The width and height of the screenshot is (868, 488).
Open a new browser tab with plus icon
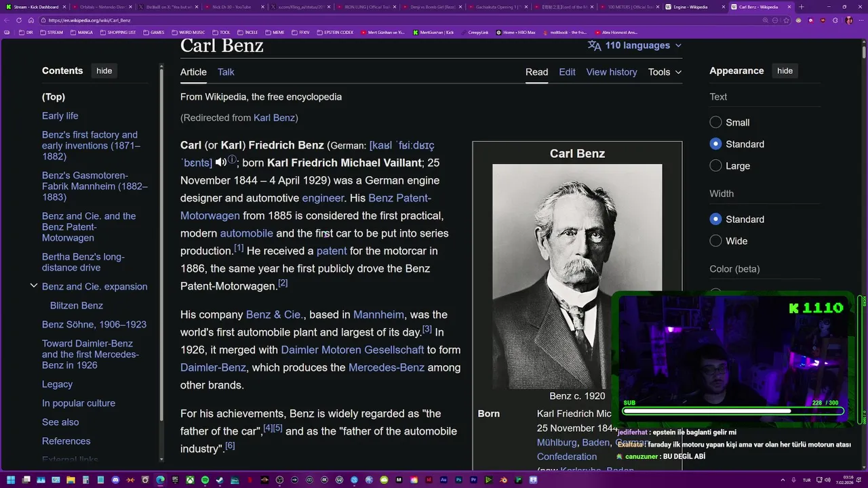click(x=801, y=7)
